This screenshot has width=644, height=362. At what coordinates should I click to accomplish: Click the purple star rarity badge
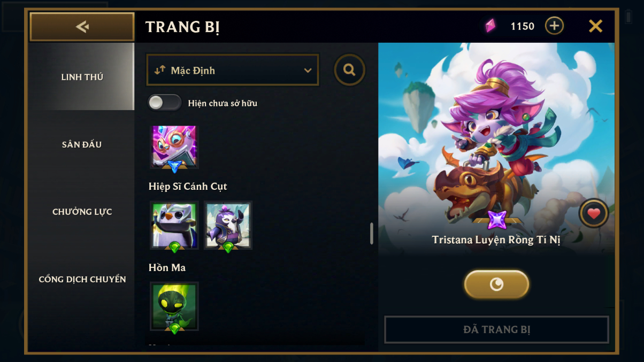click(497, 220)
